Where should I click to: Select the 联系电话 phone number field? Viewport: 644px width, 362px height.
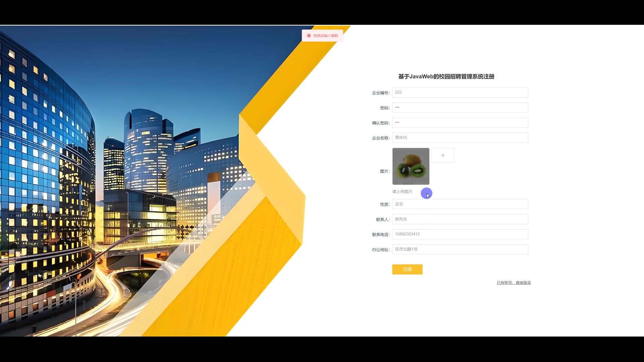pyautogui.click(x=460, y=234)
